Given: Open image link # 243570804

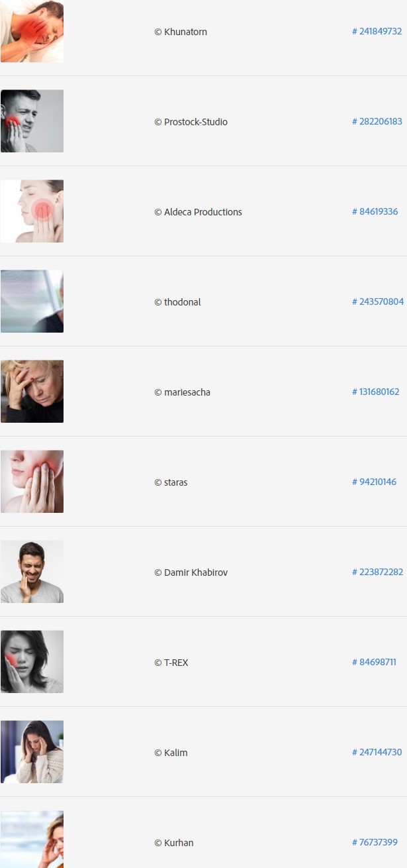Looking at the screenshot, I should point(377,301).
